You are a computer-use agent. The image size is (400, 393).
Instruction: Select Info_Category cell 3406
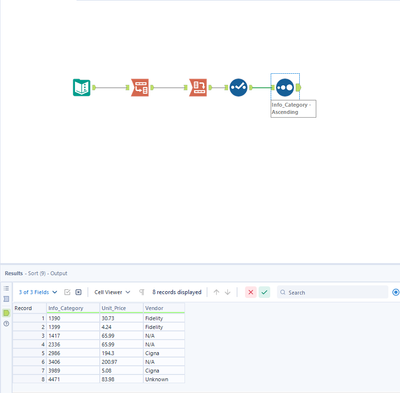pyautogui.click(x=73, y=362)
